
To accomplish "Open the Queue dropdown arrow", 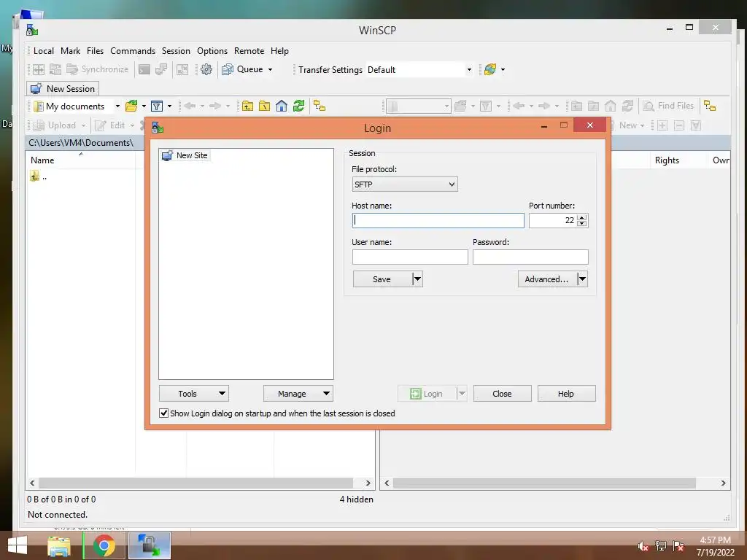I will point(270,69).
